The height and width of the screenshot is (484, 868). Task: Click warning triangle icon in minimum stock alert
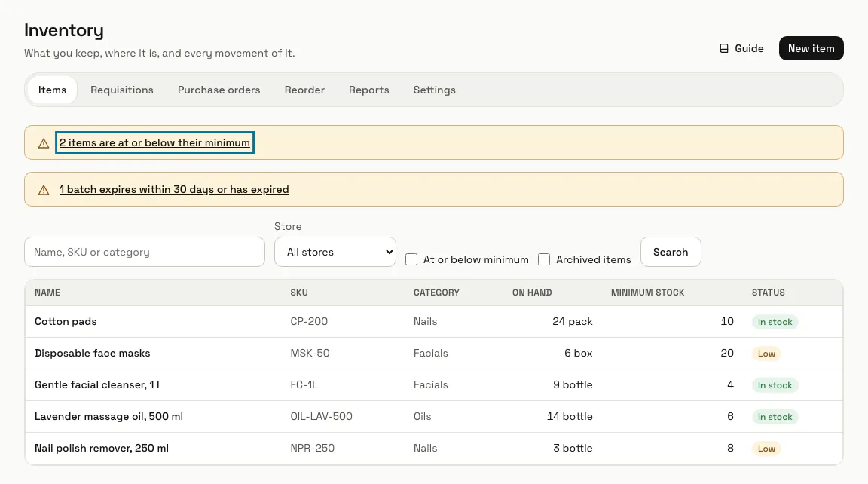(x=44, y=143)
